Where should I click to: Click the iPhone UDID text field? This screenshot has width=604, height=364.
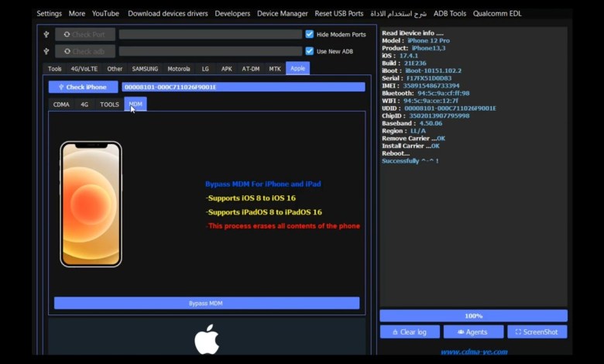tap(243, 87)
